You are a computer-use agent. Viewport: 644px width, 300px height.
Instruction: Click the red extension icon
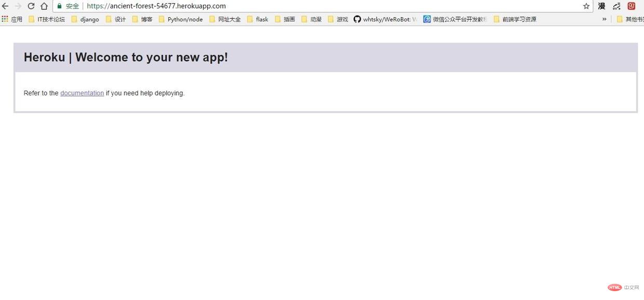pos(632,6)
